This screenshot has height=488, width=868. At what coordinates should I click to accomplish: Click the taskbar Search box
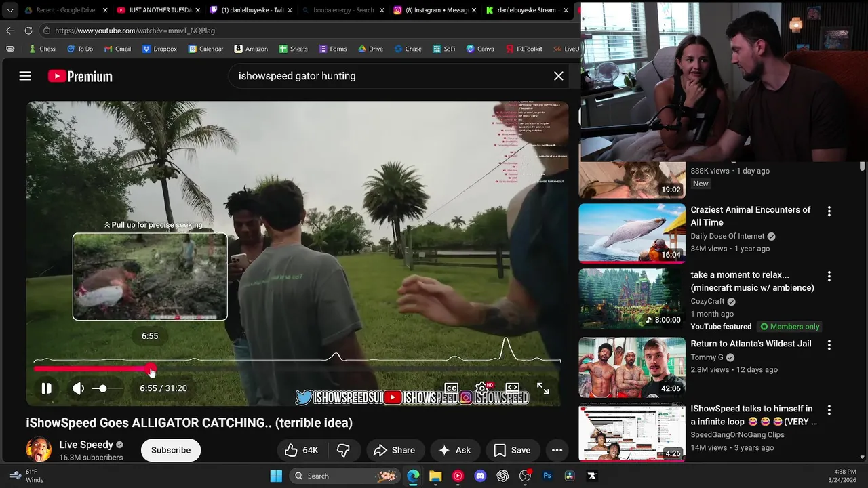345,476
